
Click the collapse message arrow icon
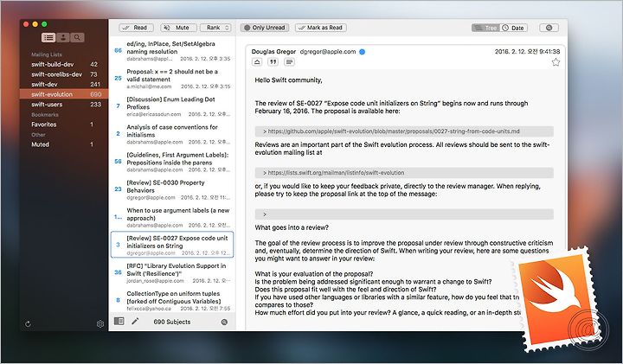[257, 62]
